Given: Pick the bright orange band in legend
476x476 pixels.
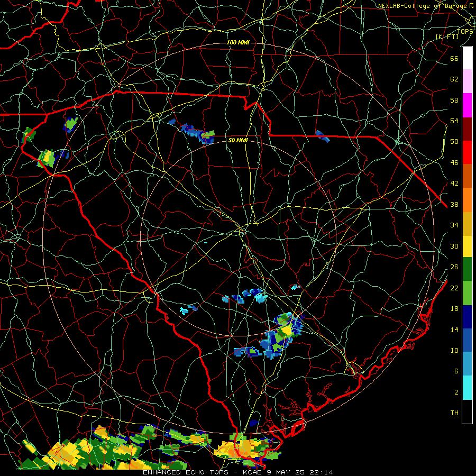Looking at the screenshot, I should pyautogui.click(x=467, y=200).
